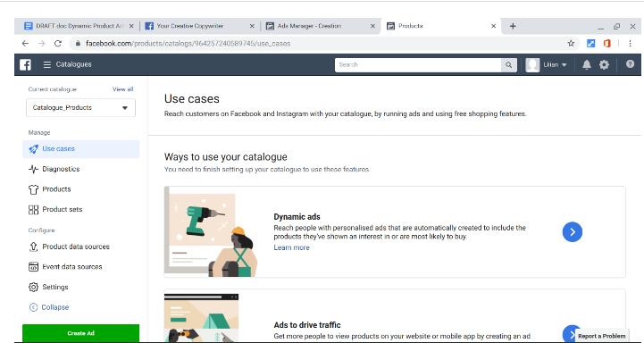
Task: Click the Catalogues header title
Action: [x=74, y=64]
